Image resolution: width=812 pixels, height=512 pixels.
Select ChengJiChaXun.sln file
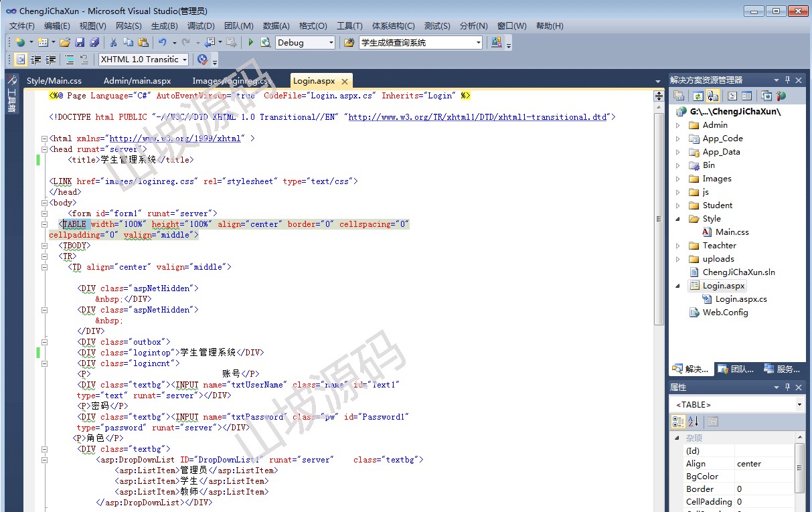click(739, 272)
